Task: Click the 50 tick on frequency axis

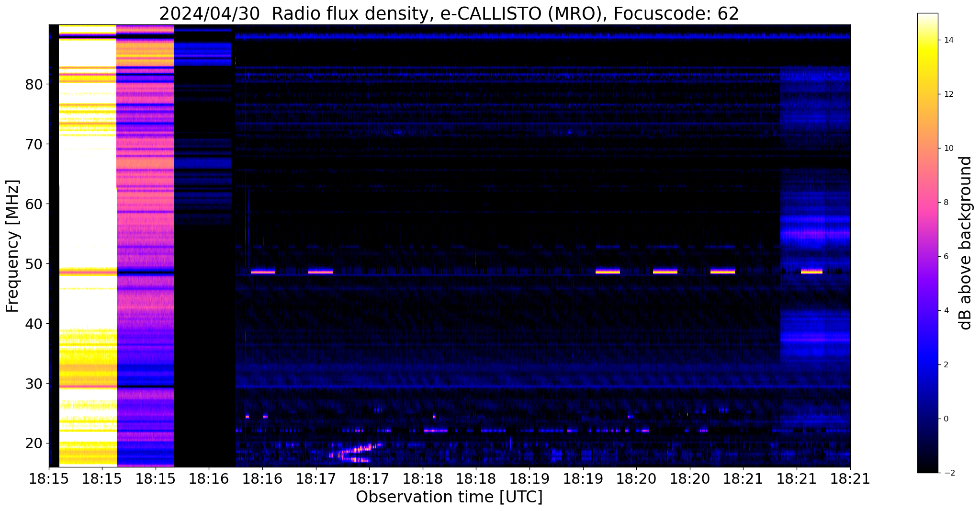Action: pos(34,264)
